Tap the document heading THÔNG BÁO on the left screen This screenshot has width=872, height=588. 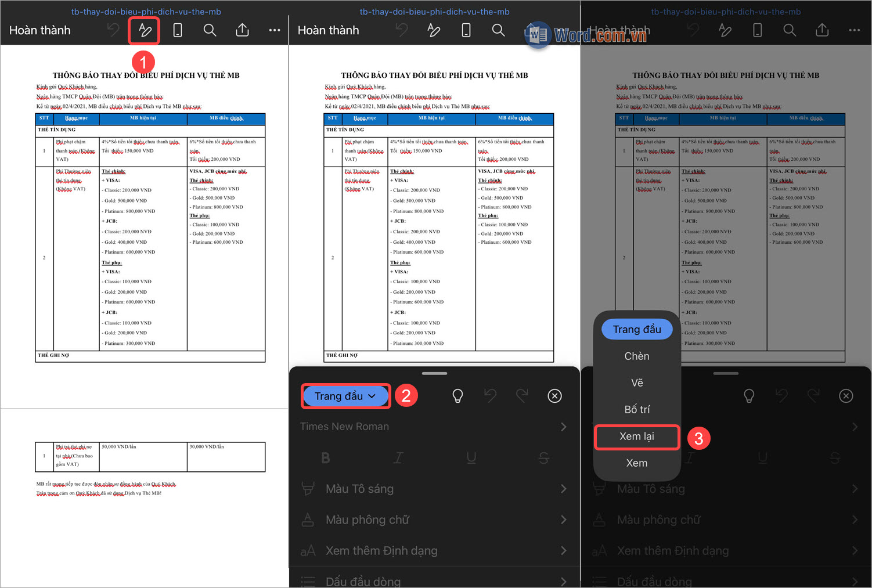(x=146, y=75)
